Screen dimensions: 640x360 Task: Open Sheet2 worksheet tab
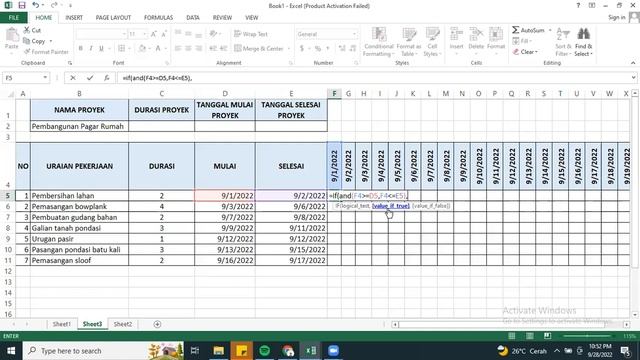click(122, 324)
